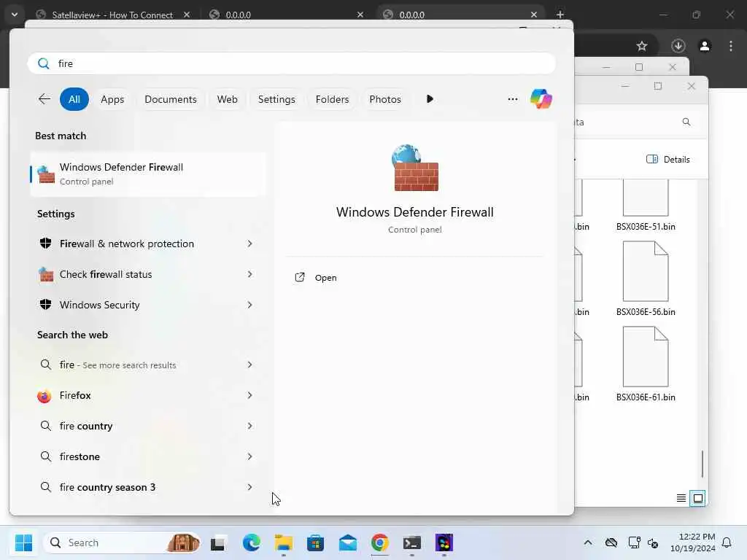
Task: Open Chrome three-dot menu
Action: click(x=731, y=46)
